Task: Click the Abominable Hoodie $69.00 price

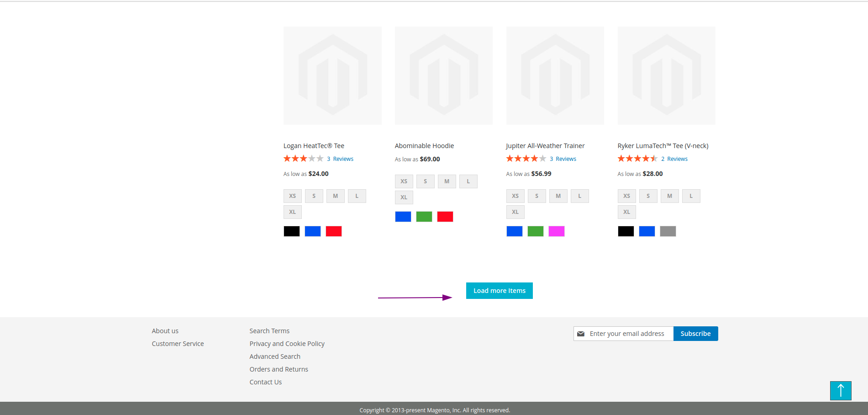Action: [430, 159]
